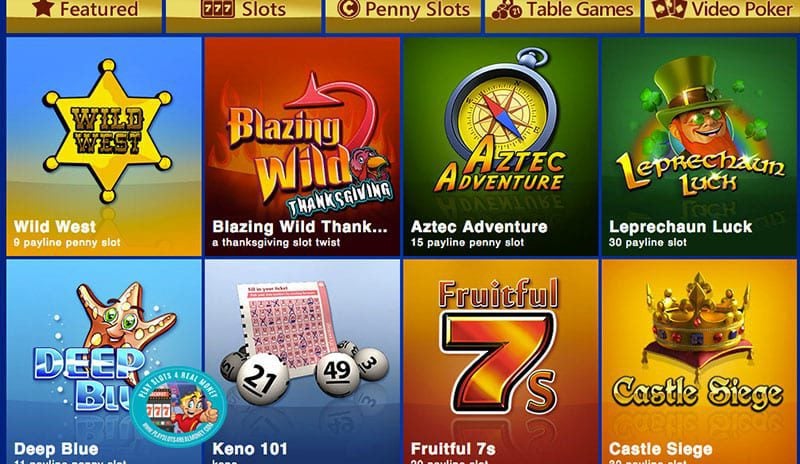Viewport: 800px width, 464px height.
Task: Launch the Blazing Wild Thanksgiving game
Action: tap(302, 146)
